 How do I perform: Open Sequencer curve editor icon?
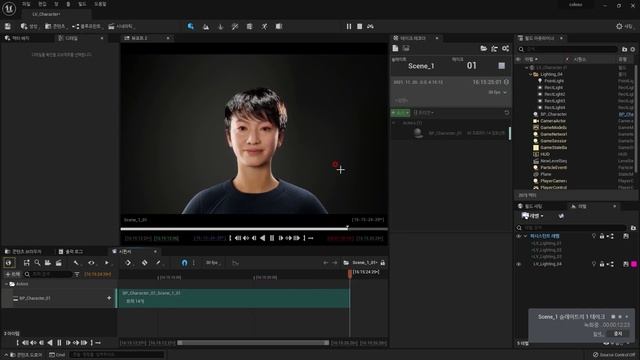(x=236, y=263)
